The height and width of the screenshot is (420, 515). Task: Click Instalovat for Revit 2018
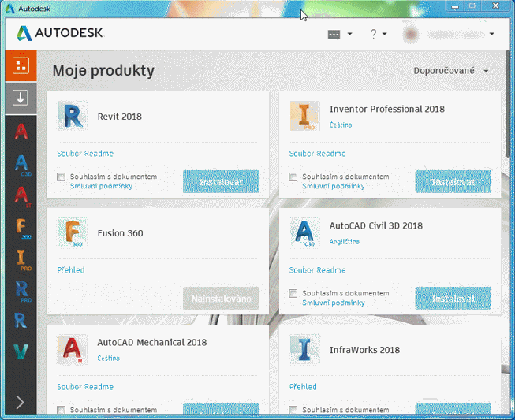221,181
